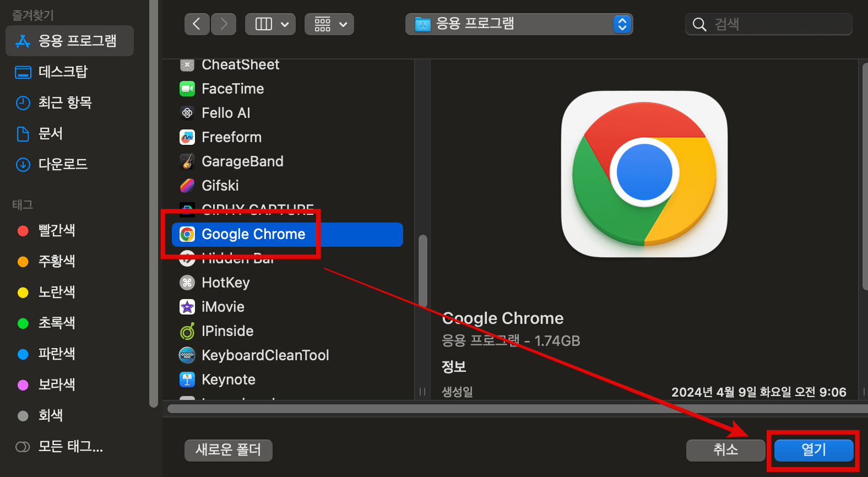Click the column resize handle beside preview
The height and width of the screenshot is (477, 868).
point(422,392)
